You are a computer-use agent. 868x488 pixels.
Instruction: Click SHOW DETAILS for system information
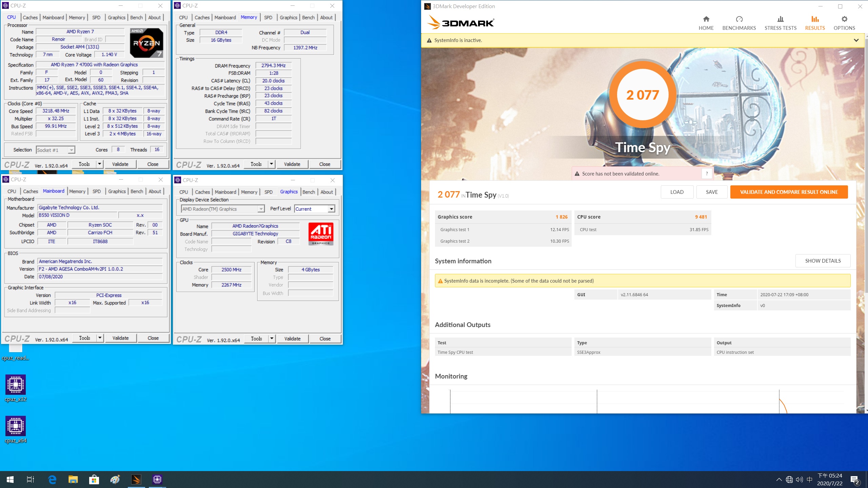[x=823, y=261]
